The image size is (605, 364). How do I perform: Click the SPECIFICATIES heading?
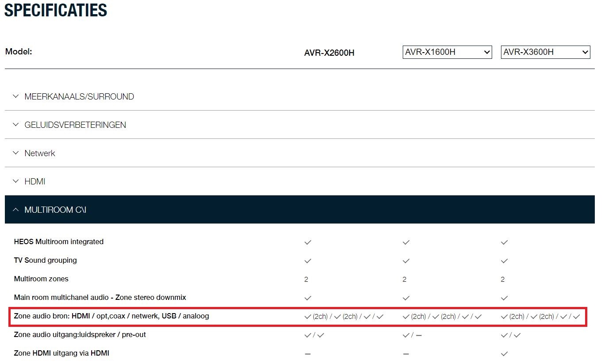pyautogui.click(x=56, y=10)
